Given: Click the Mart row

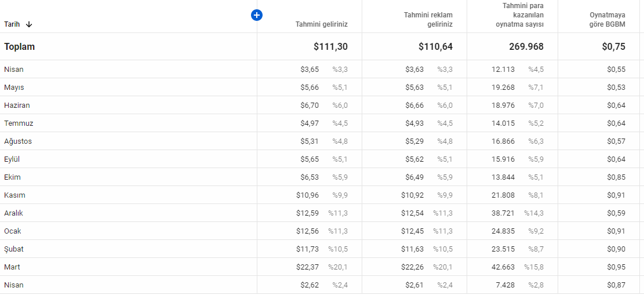Looking at the screenshot, I should pos(322,267).
